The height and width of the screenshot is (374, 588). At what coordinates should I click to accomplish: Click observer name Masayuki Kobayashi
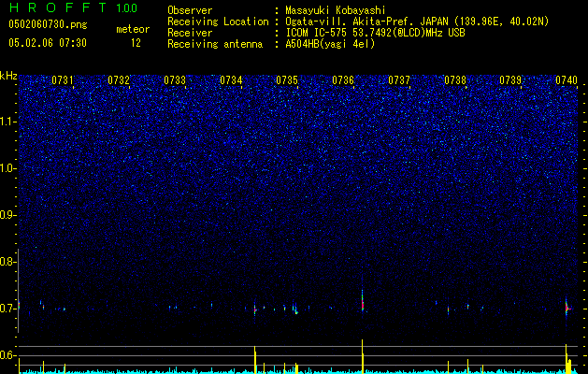coord(336,10)
